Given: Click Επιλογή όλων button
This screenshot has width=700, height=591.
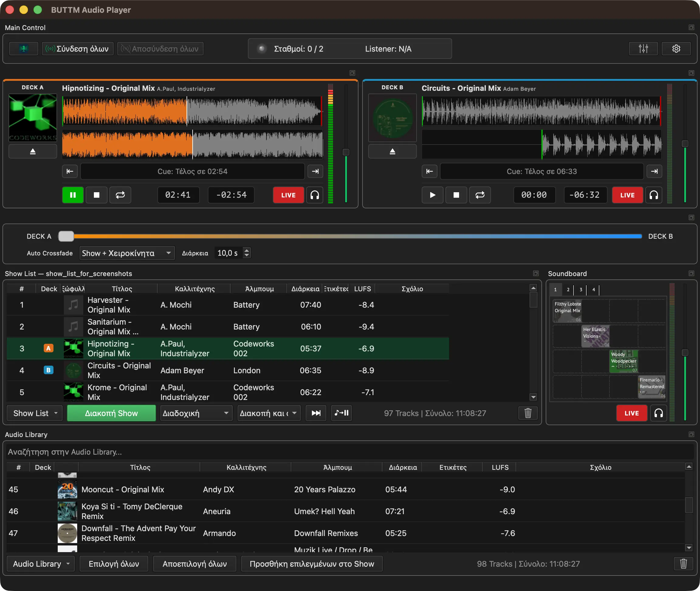Looking at the screenshot, I should click(x=114, y=564).
